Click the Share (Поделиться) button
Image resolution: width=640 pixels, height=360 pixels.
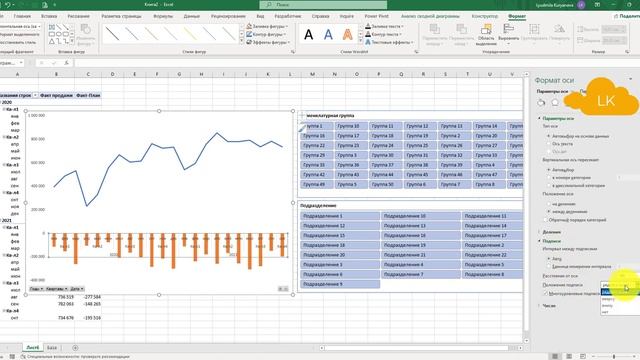(x=627, y=16)
